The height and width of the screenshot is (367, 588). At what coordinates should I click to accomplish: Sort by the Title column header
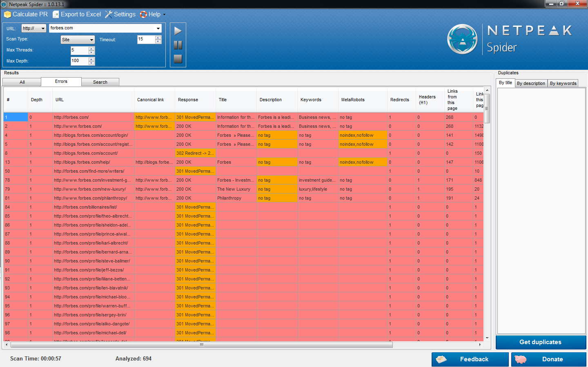(236, 100)
